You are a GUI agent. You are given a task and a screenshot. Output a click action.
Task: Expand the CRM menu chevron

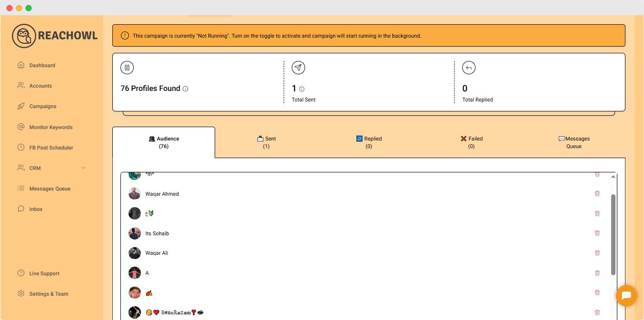[84, 168]
